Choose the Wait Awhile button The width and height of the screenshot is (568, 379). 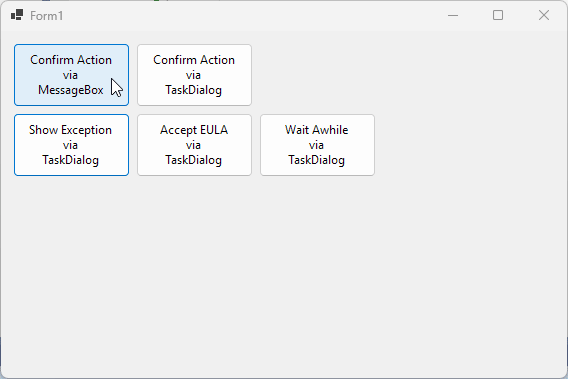[317, 145]
